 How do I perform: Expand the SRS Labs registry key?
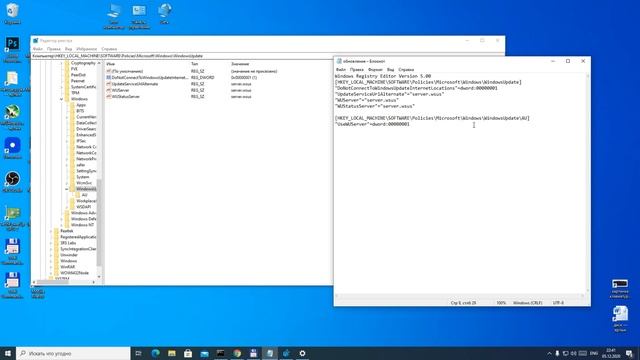(51, 243)
